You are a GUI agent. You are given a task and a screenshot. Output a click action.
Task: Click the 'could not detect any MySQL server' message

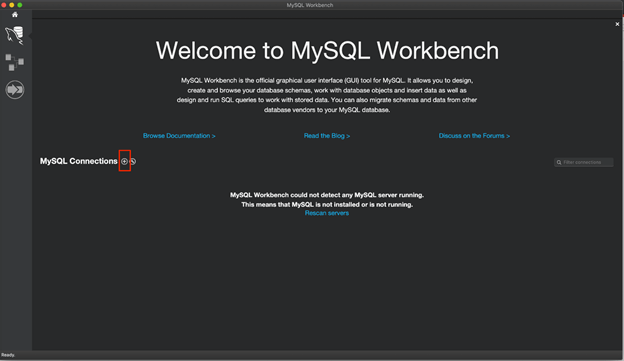point(327,195)
